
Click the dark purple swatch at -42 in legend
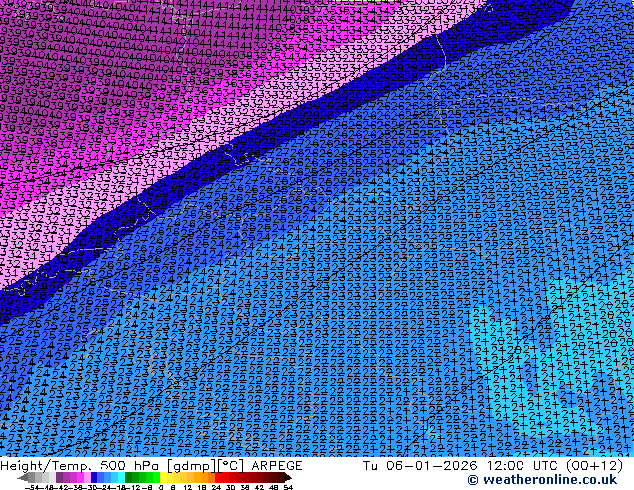point(59,477)
